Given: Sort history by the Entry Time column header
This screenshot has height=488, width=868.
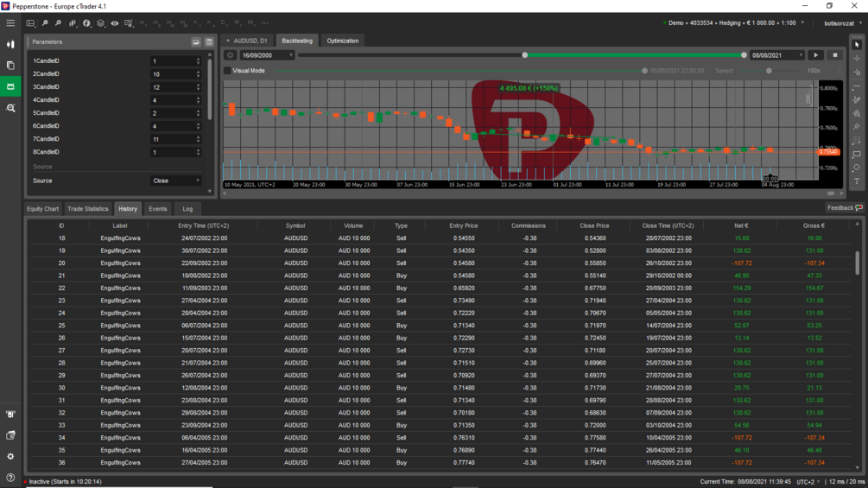Looking at the screenshot, I should click(204, 225).
